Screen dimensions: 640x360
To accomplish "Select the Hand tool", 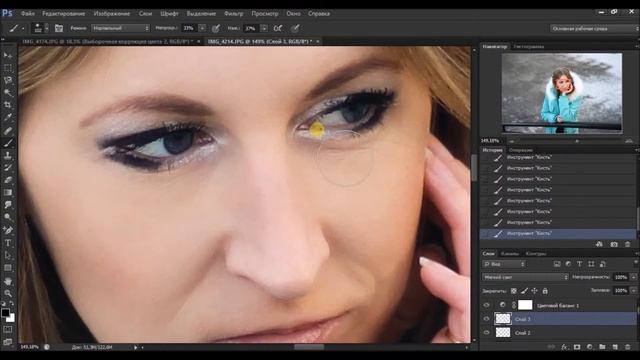I will pyautogui.click(x=8, y=281).
